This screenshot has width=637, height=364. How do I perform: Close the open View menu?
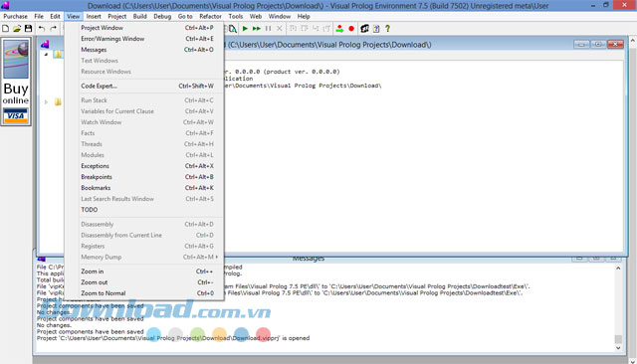[x=73, y=16]
